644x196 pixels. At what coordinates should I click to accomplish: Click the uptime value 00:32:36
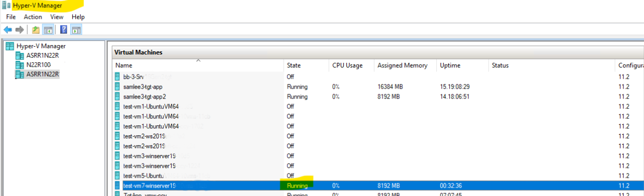tap(451, 186)
